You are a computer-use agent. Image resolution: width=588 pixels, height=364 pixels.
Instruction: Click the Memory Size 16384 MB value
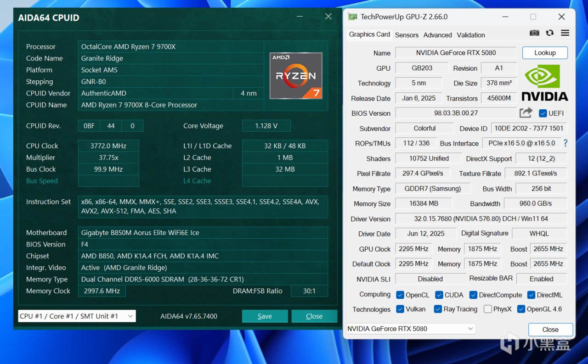(424, 203)
